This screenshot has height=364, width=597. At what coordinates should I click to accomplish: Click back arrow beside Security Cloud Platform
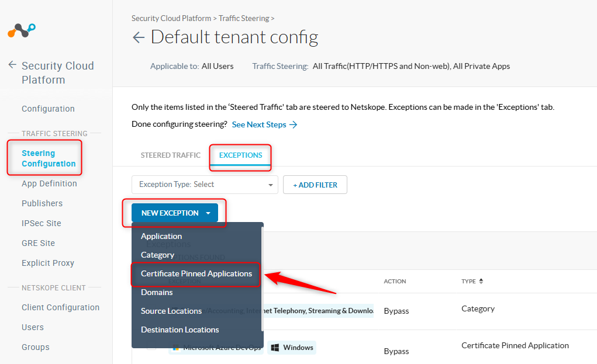click(x=12, y=65)
